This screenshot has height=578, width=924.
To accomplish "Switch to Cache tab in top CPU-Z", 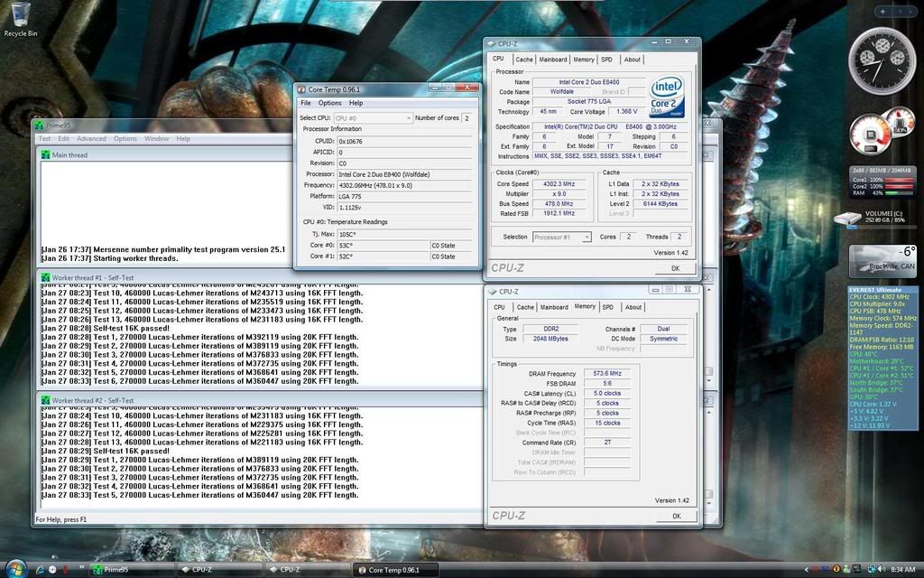I will point(524,60).
